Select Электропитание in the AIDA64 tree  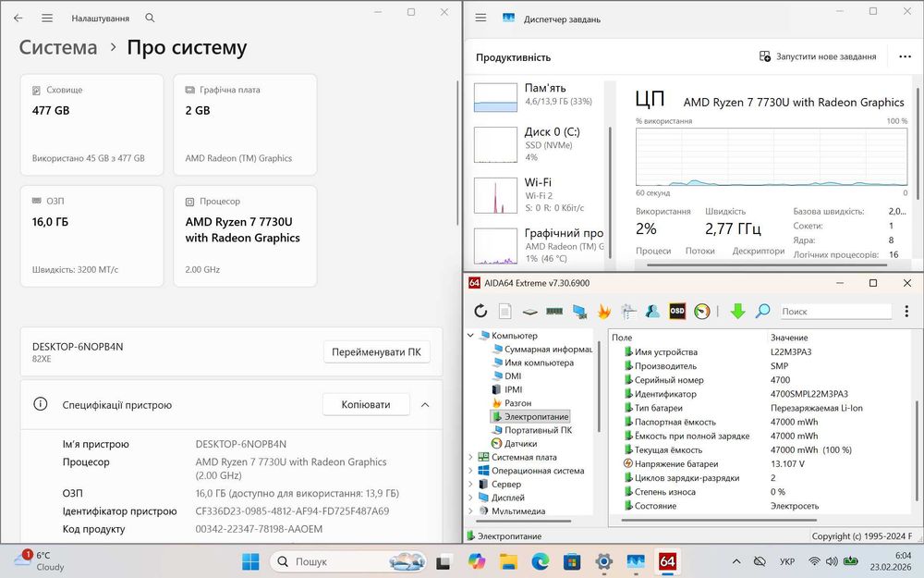[530, 417]
